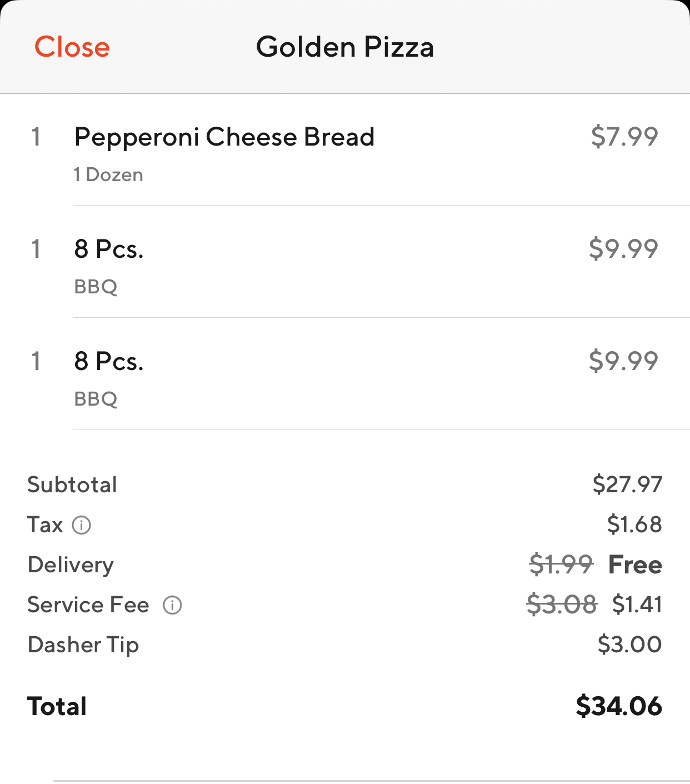The width and height of the screenshot is (690, 784).
Task: Tap the crossed-out $3.08 service fee
Action: [562, 605]
